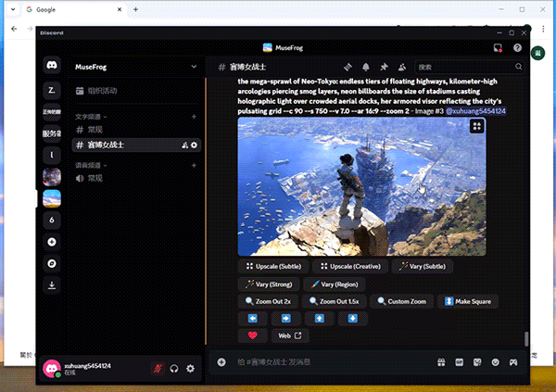This screenshot has width=556, height=392.
Task: Open User Settings gear icon
Action: (190, 369)
